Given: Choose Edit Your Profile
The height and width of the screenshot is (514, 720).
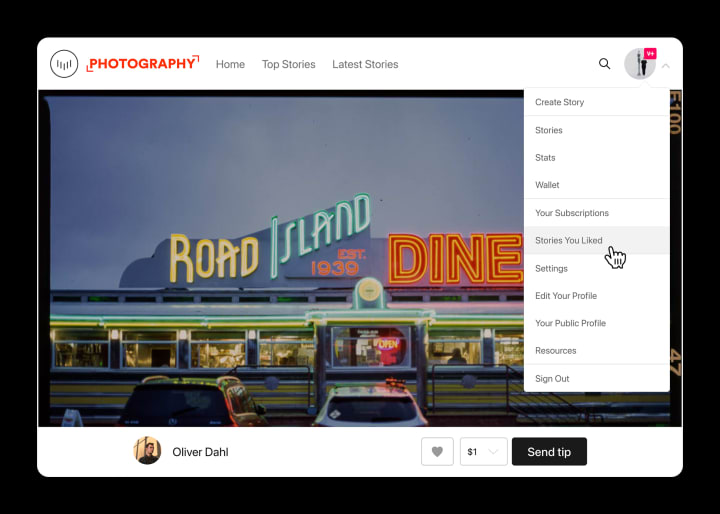Looking at the screenshot, I should 596,295.
